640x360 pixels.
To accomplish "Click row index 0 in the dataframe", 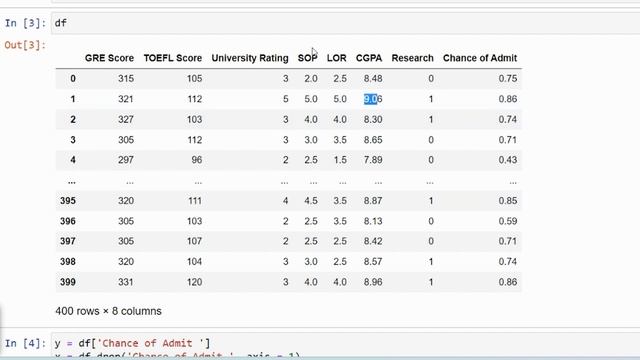I will (x=73, y=78).
